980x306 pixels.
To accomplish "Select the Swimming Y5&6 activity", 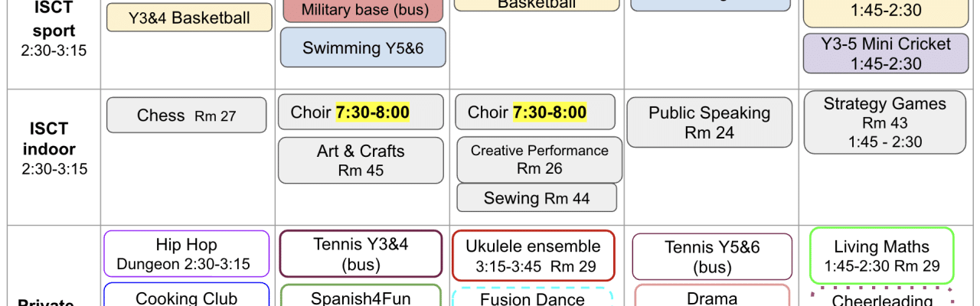I will point(363,48).
